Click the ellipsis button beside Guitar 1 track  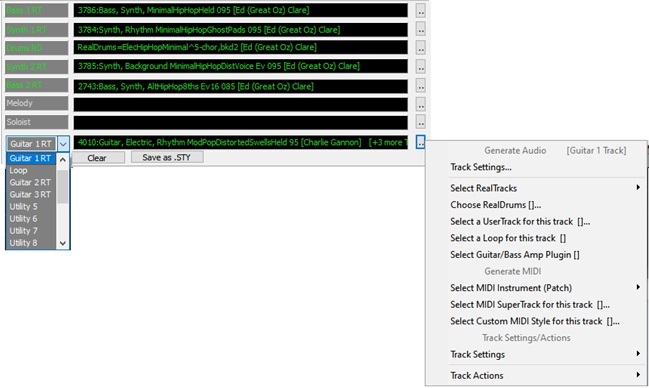click(421, 142)
